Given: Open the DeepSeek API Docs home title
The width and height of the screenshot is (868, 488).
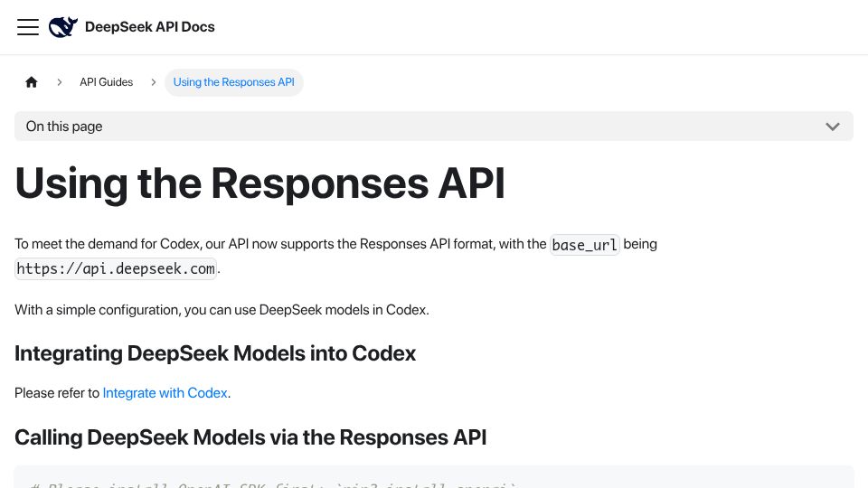Looking at the screenshot, I should [x=149, y=27].
